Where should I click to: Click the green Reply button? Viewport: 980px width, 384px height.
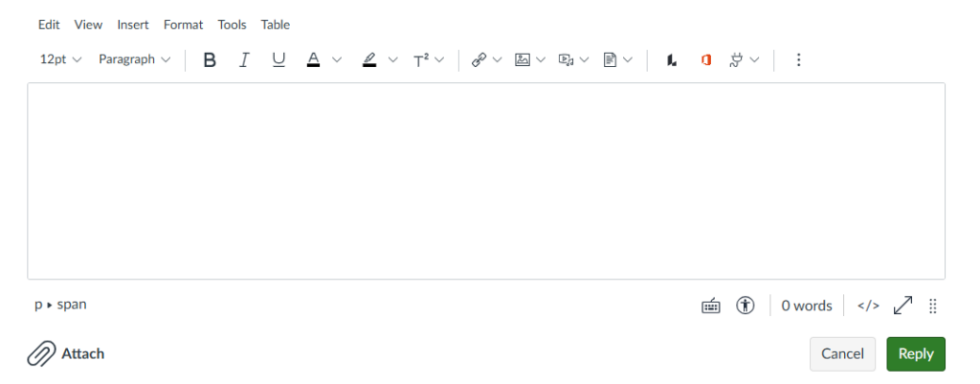916,354
